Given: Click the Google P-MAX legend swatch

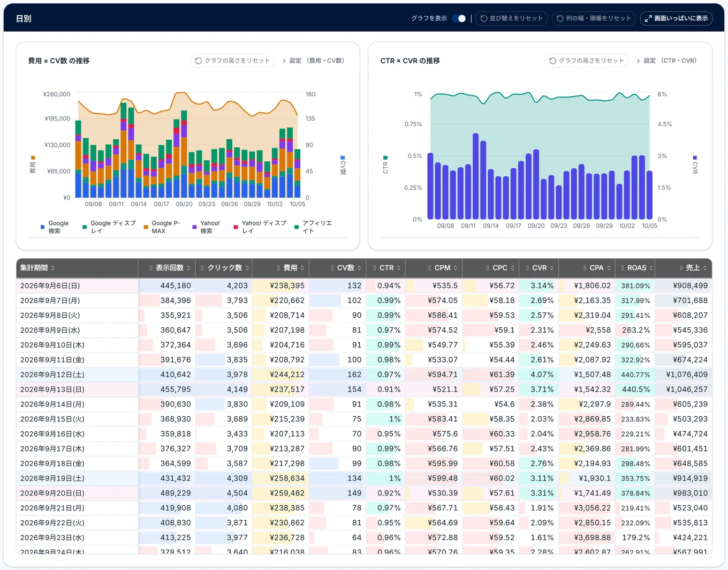Looking at the screenshot, I should click(146, 227).
